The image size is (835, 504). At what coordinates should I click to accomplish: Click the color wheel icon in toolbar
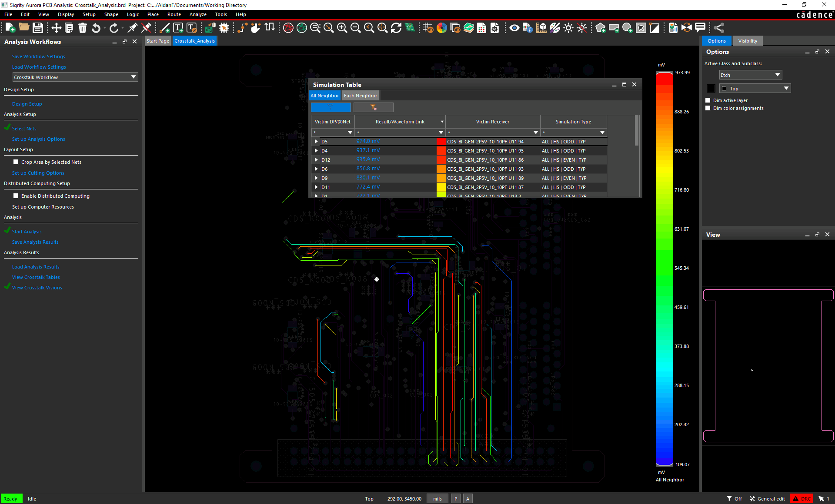pyautogui.click(x=442, y=28)
